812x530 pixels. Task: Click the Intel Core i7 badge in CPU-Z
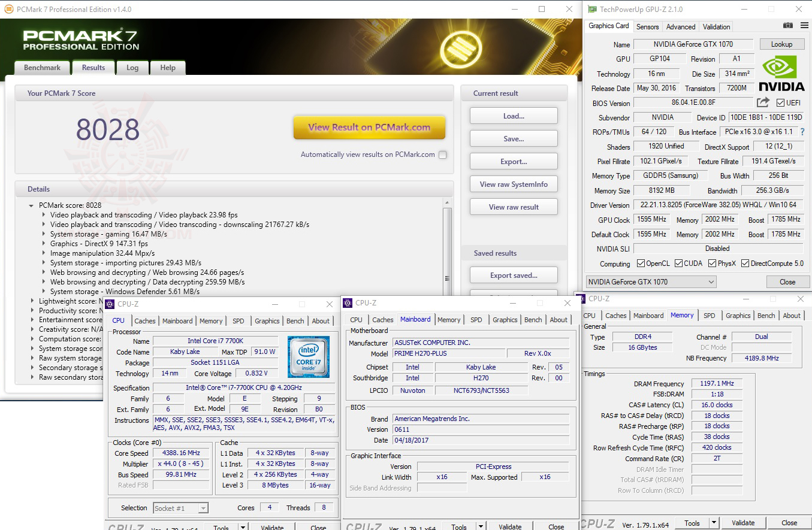click(x=308, y=355)
